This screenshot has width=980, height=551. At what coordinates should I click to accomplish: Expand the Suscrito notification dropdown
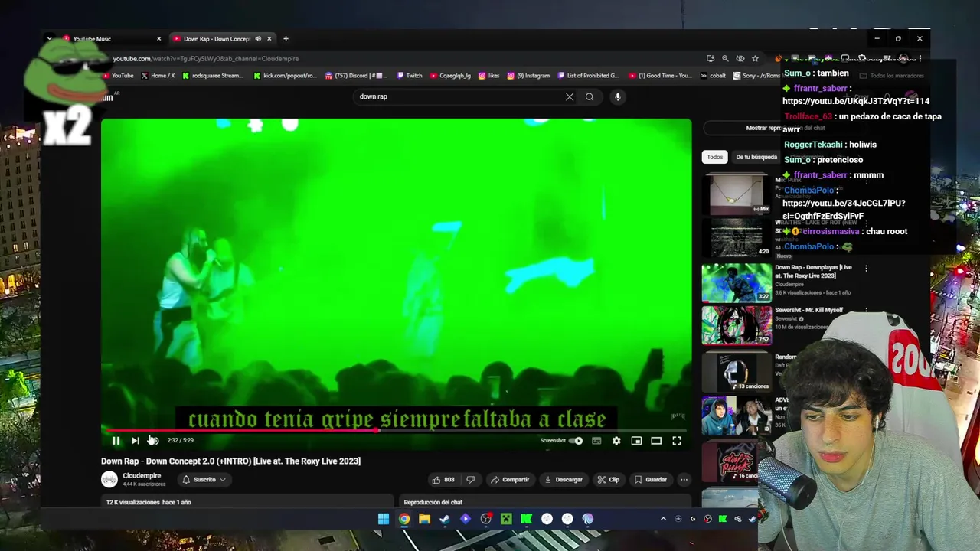pos(204,480)
